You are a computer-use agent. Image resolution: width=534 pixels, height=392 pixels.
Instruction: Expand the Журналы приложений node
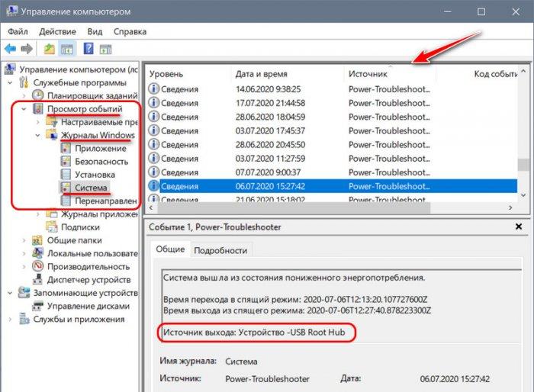click(38, 214)
